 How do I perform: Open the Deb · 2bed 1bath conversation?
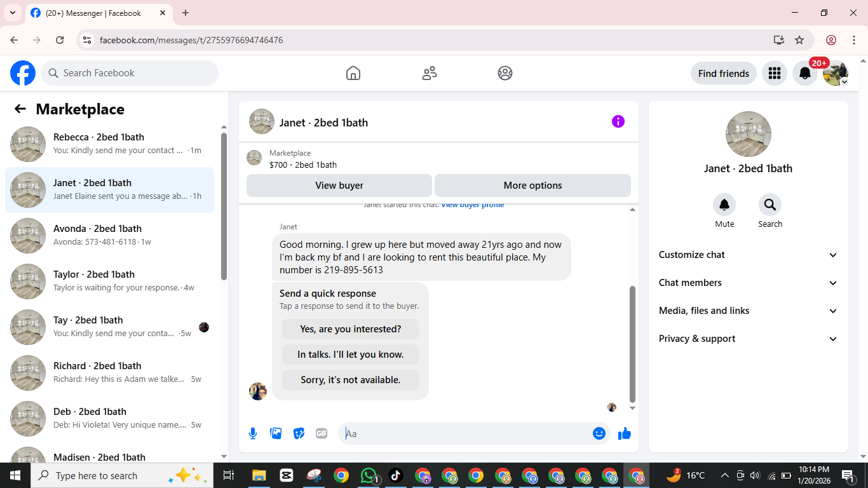pyautogui.click(x=109, y=419)
